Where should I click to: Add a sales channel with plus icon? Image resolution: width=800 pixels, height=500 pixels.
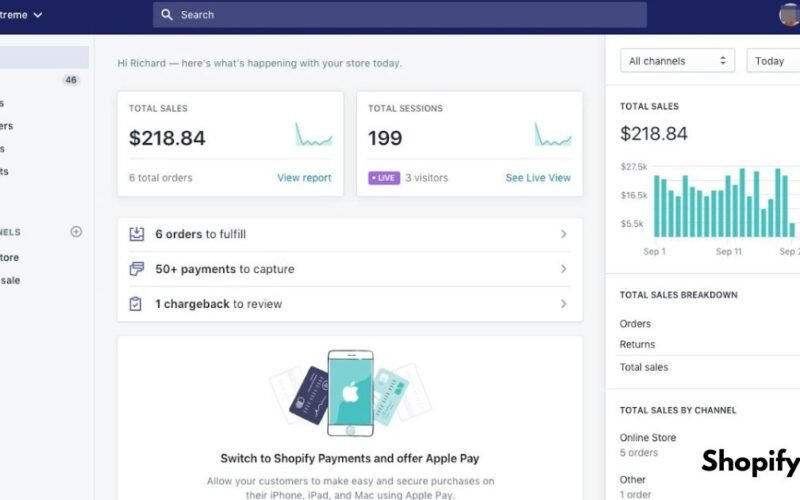pyautogui.click(x=76, y=232)
